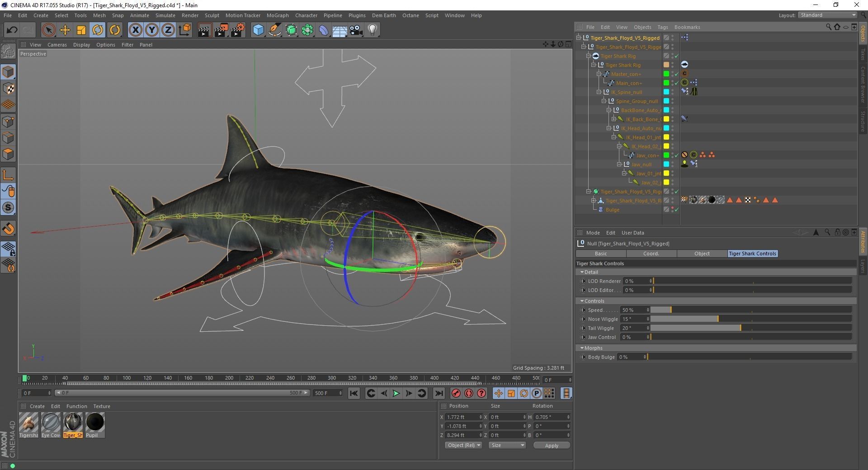Image resolution: width=868 pixels, height=470 pixels.
Task: Enable Edges mode
Action: click(x=9, y=138)
